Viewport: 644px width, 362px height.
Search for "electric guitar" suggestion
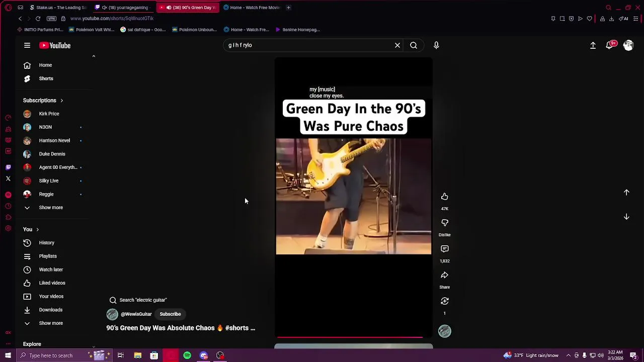coord(138,300)
